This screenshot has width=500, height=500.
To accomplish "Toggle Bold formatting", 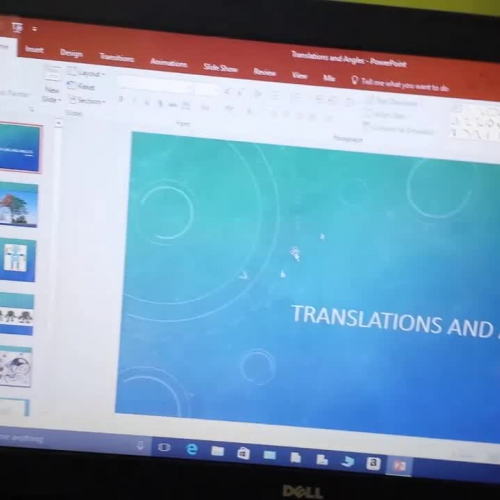I will coord(121,99).
